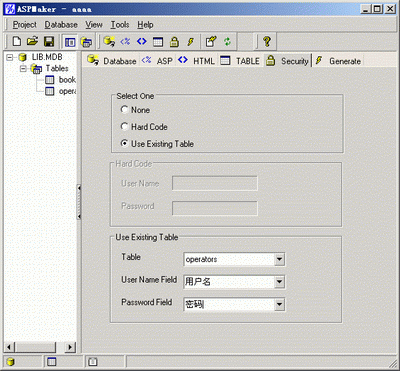Click the New project toolbar icon
The height and width of the screenshot is (371, 400).
tap(16, 42)
